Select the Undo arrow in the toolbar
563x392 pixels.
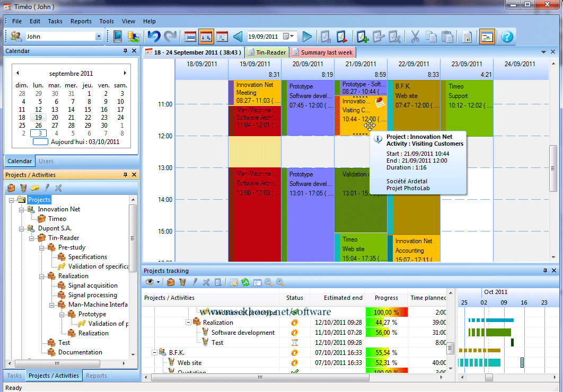click(x=153, y=36)
